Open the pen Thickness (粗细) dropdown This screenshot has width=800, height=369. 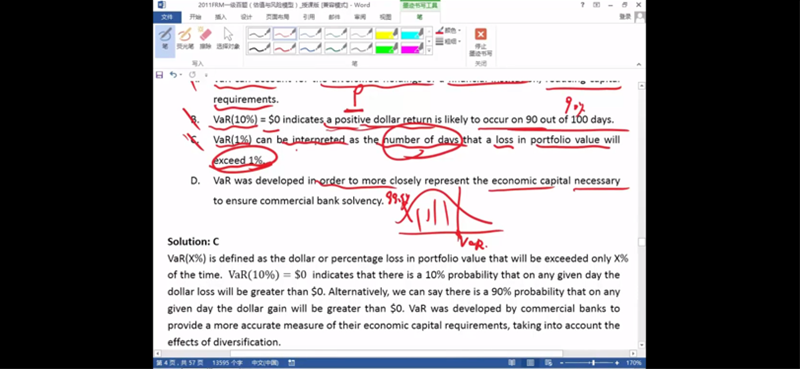[x=448, y=41]
